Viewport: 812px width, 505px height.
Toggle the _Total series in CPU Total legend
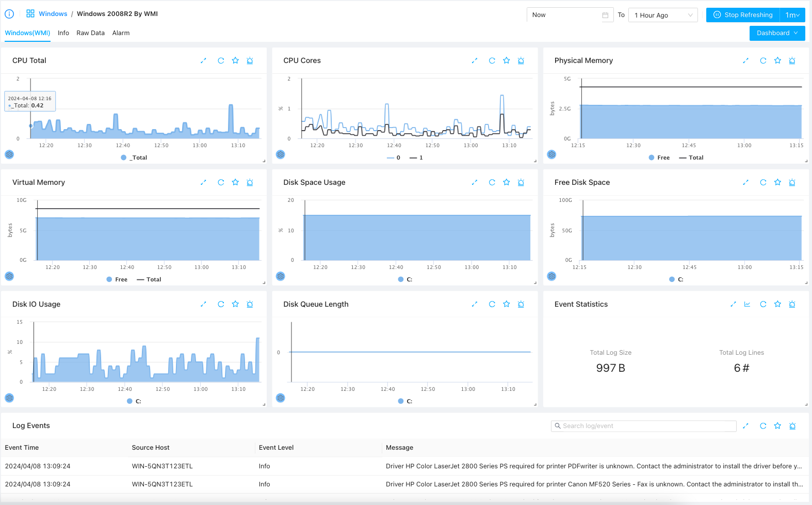tap(134, 157)
